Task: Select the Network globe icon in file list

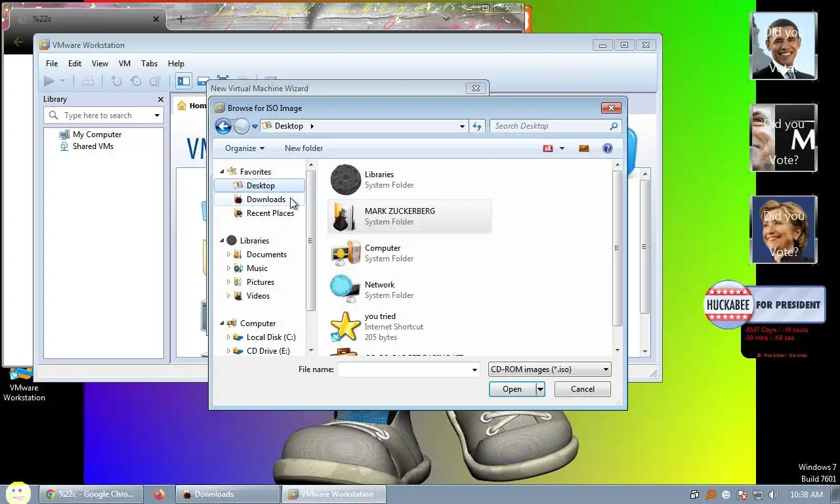Action: (x=345, y=289)
